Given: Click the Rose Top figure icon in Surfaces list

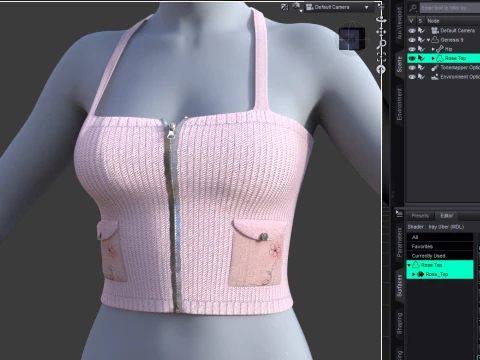Looking at the screenshot, I should 416,265.
